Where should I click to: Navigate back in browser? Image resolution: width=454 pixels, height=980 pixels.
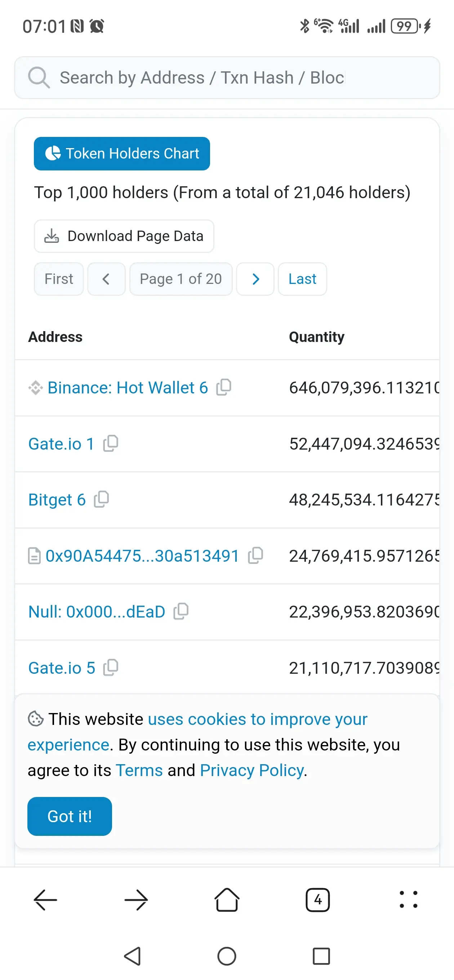tap(45, 900)
